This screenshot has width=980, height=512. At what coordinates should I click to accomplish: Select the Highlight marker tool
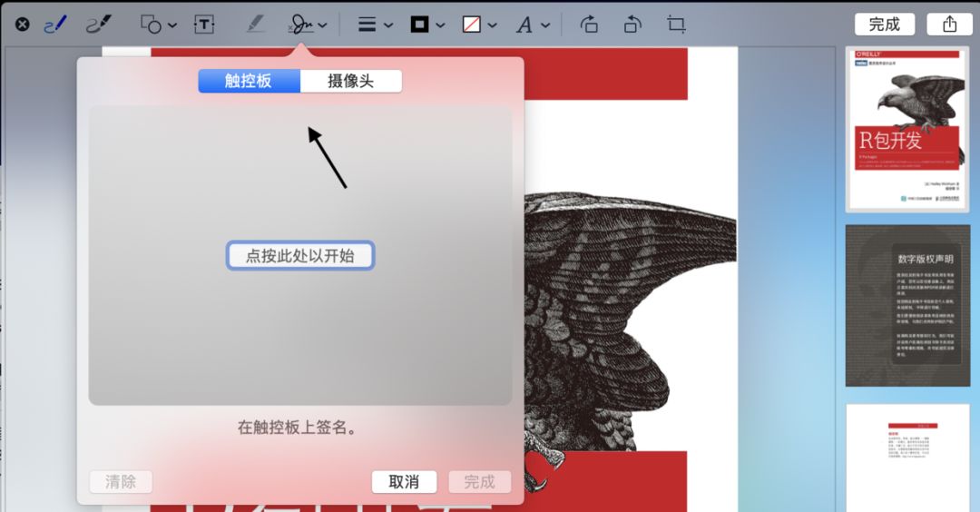[x=255, y=25]
